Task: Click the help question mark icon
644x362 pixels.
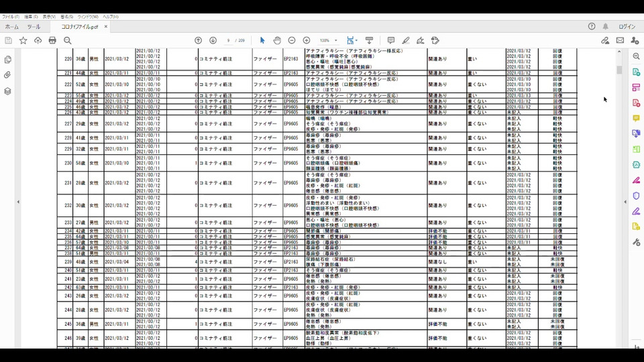Action: [592, 26]
